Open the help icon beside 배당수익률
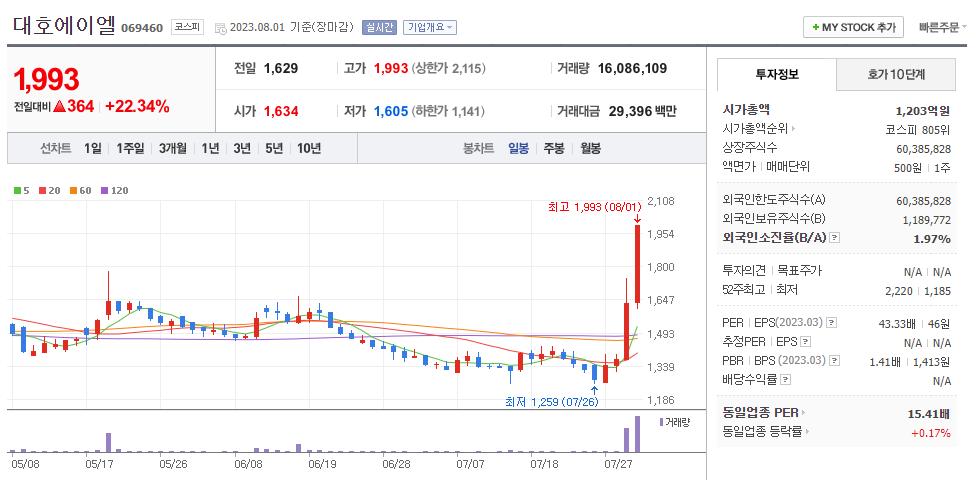The image size is (976, 480). 786,379
